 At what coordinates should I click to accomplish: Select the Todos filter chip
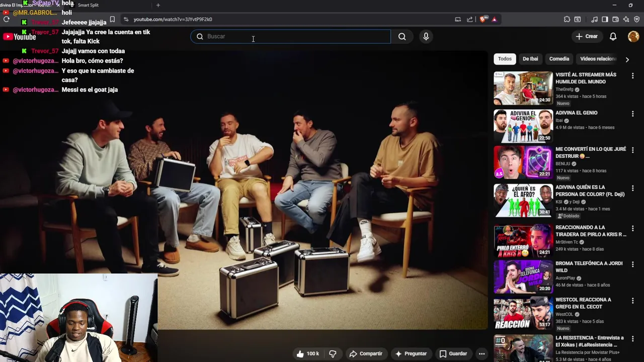tap(505, 59)
